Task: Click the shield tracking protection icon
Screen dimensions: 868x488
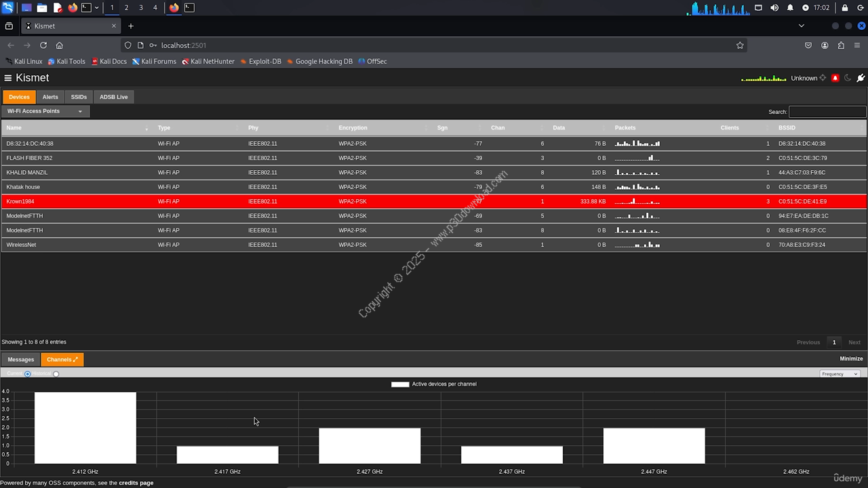Action: (x=127, y=45)
